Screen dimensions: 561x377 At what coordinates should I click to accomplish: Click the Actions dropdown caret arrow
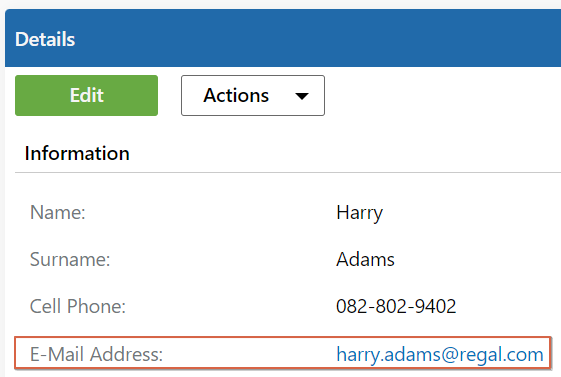pyautogui.click(x=302, y=96)
